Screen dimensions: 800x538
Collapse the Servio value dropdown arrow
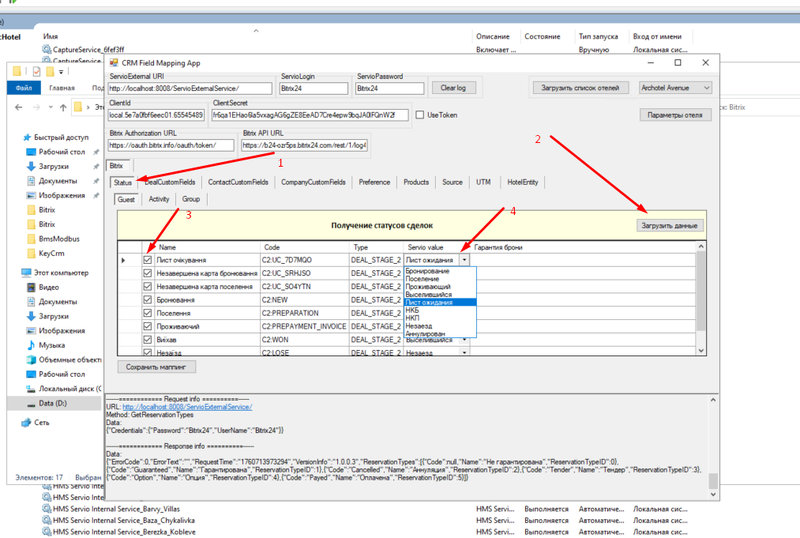click(x=463, y=260)
